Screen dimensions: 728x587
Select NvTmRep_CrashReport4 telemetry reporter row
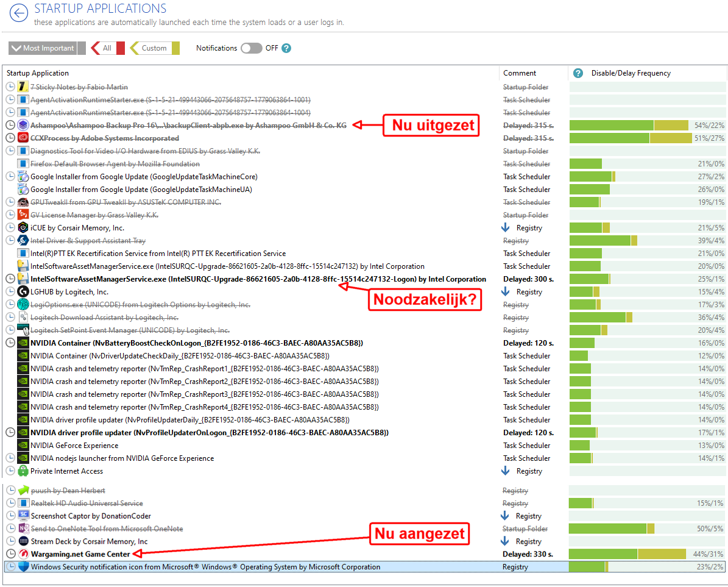click(x=364, y=407)
